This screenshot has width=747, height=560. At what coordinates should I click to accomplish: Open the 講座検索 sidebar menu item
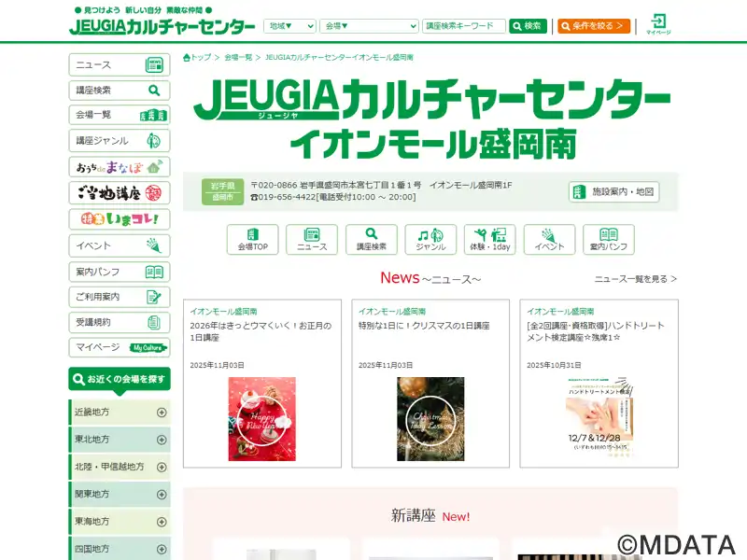(x=120, y=90)
